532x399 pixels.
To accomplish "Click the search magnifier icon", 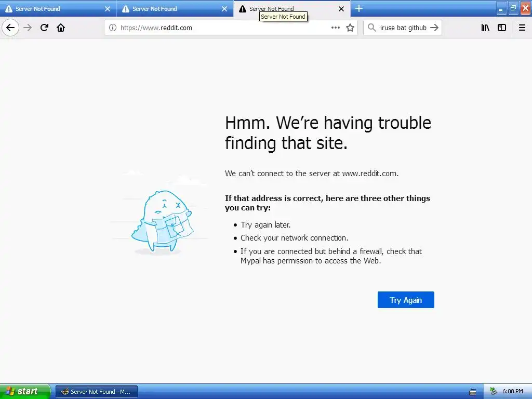I will coord(372,28).
